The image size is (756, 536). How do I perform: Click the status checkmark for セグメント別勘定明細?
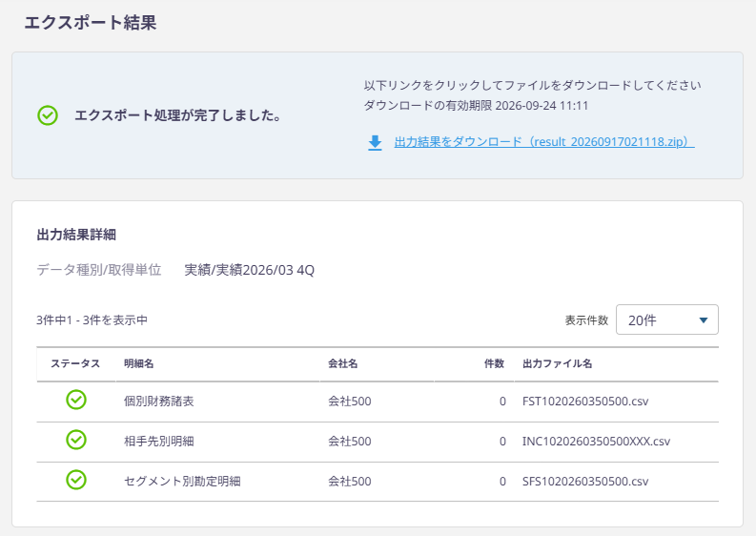[x=76, y=480]
